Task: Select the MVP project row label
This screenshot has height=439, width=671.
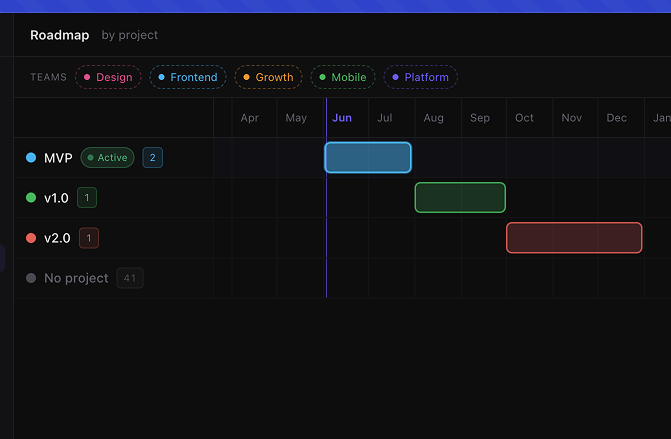Action: click(x=58, y=158)
